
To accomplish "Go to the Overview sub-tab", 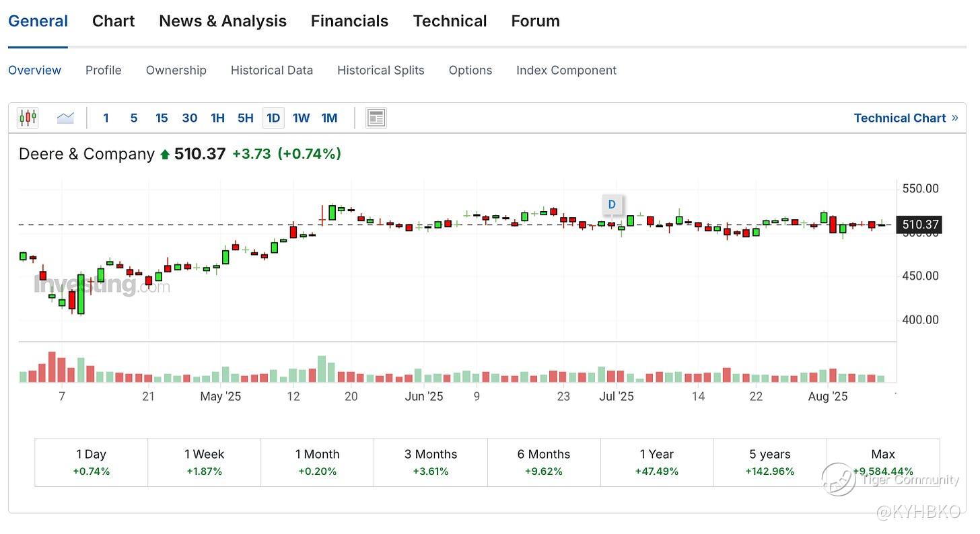I will (34, 70).
